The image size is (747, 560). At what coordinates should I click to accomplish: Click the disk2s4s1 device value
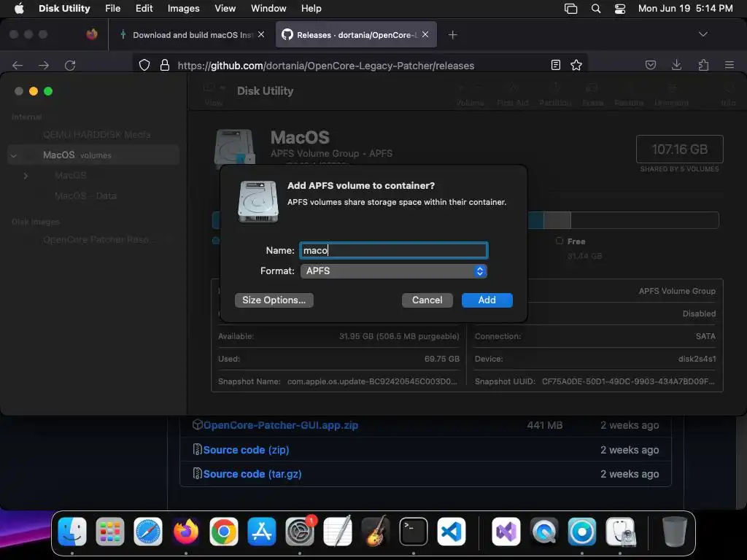pyautogui.click(x=697, y=359)
